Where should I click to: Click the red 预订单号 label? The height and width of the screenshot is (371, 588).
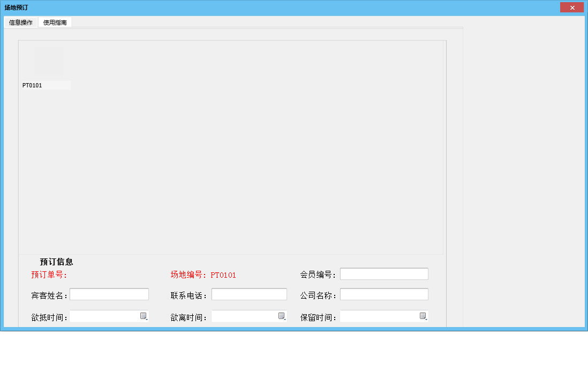pyautogui.click(x=49, y=275)
